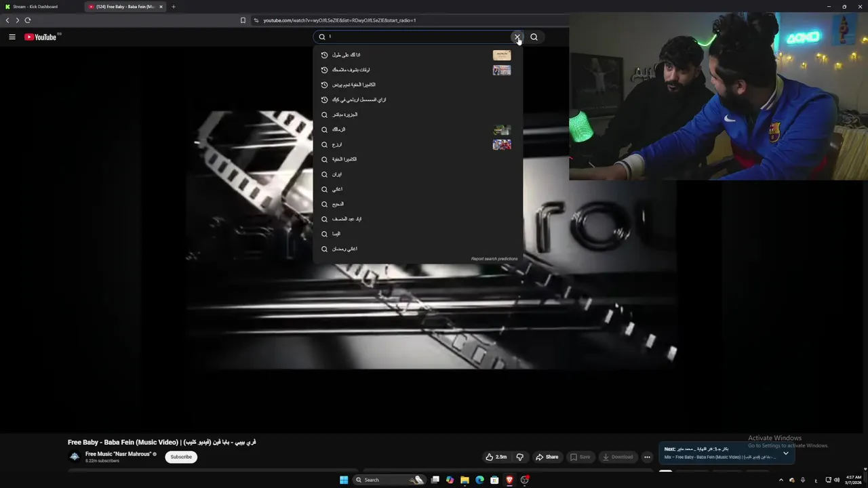Select history suggestion "انا لك على طول"
Screen dimensions: 868x488
pos(417,55)
